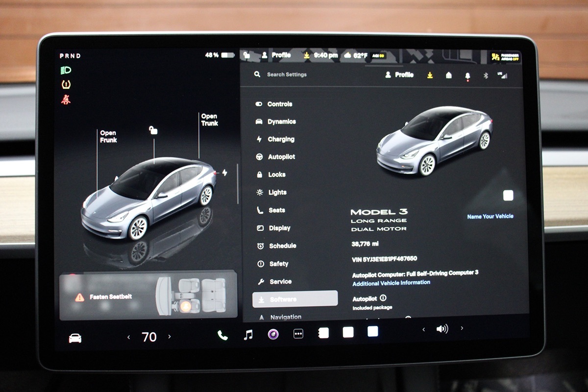Open the Additional Vehicle Information link
This screenshot has width=588, height=392.
391,283
